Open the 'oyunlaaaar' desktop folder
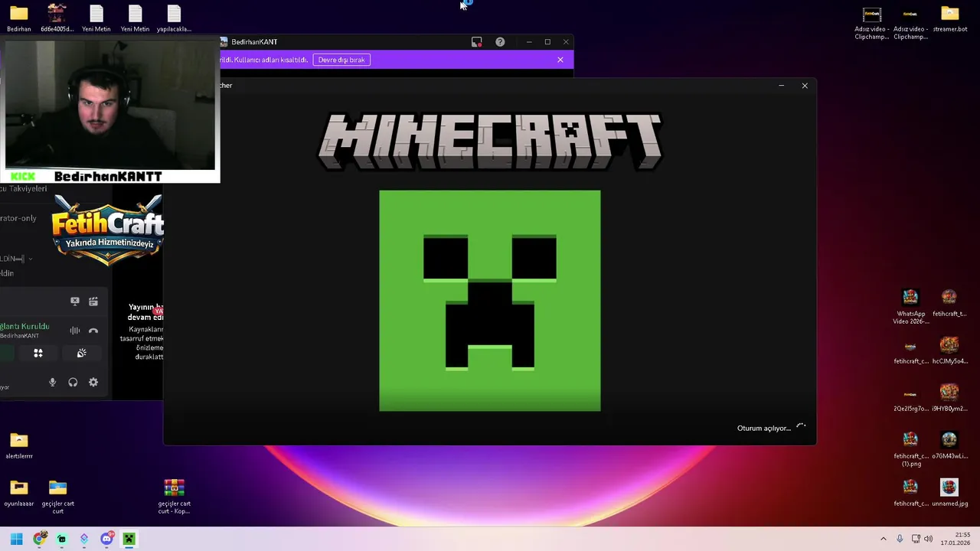This screenshot has height=551, width=980. tap(19, 493)
